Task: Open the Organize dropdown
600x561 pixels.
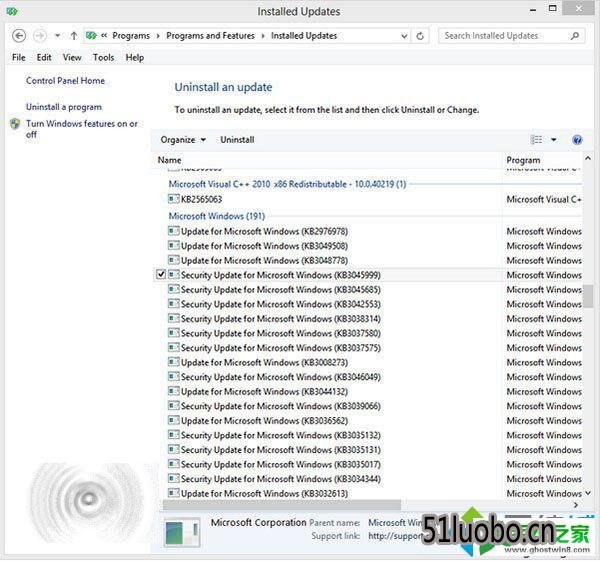Action: 183,140
